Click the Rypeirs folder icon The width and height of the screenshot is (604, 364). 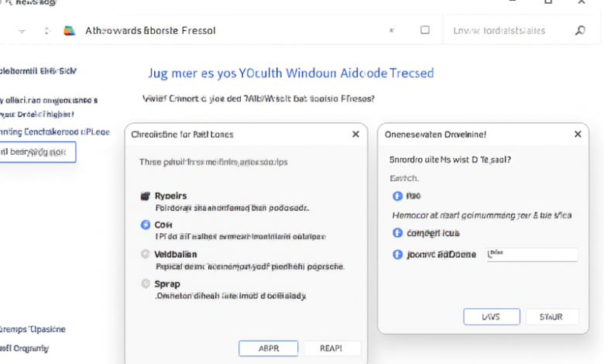146,196
